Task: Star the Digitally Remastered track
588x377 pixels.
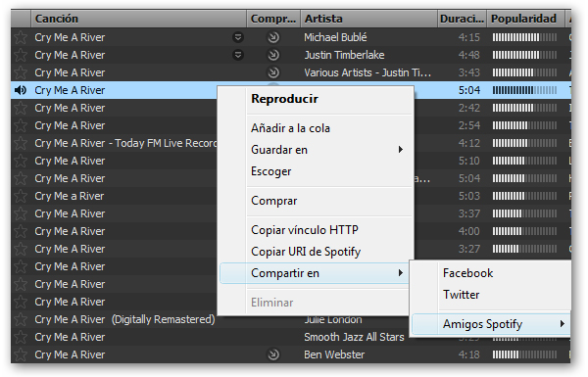Action: tap(21, 319)
